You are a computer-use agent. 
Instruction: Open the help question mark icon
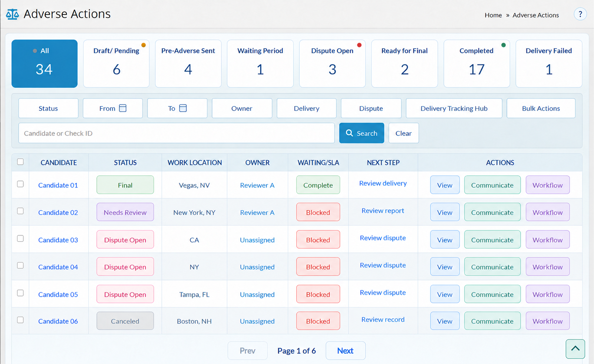pos(580,14)
